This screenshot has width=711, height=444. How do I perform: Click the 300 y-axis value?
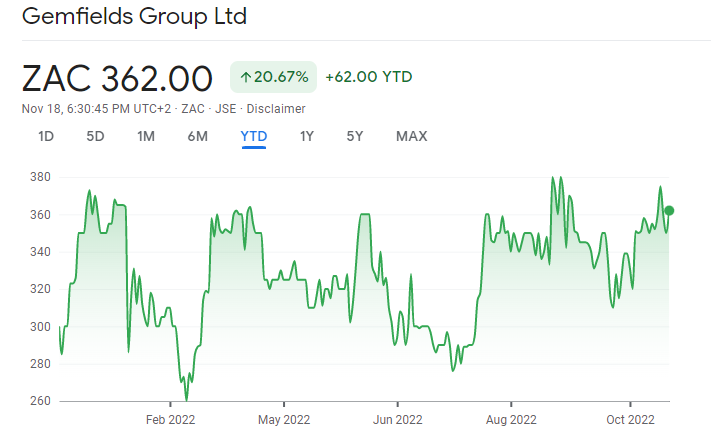click(x=40, y=327)
